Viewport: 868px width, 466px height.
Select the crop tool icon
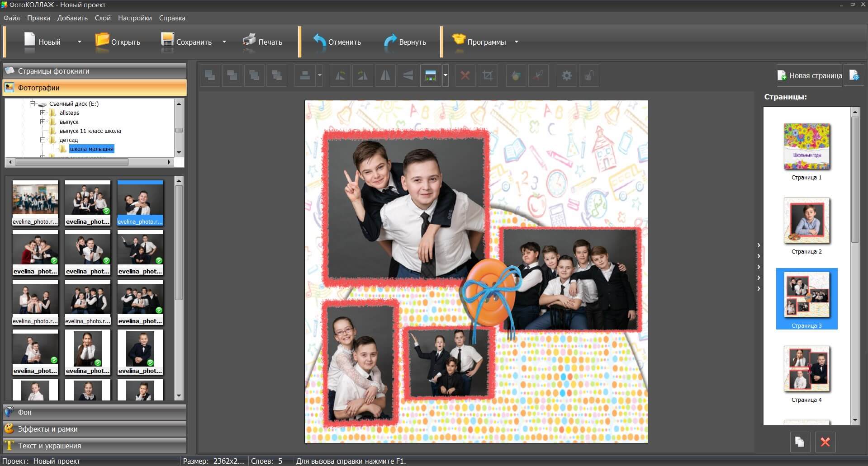tap(488, 75)
